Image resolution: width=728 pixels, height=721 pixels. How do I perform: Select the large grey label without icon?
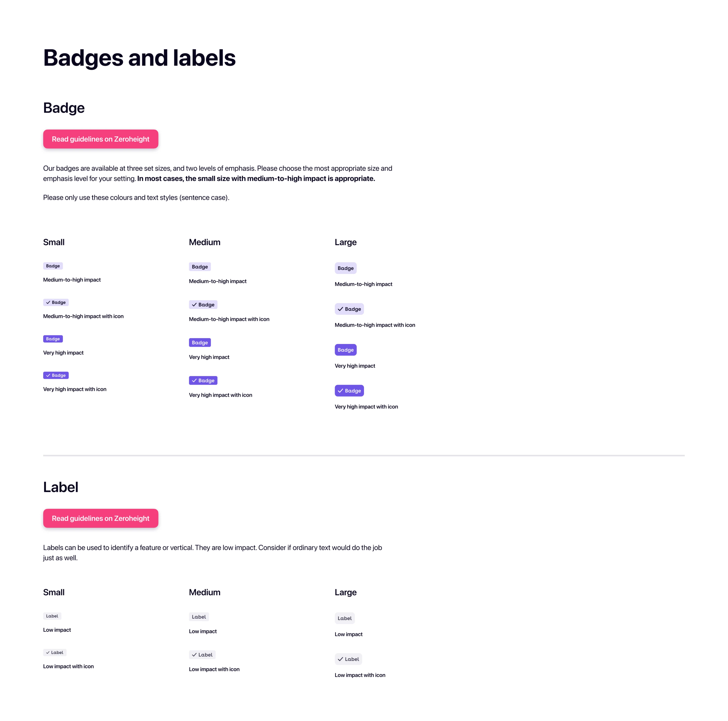click(345, 619)
